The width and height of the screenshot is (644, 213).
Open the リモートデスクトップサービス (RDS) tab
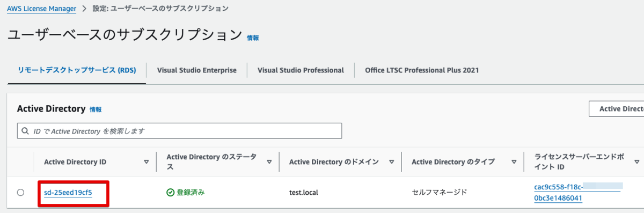77,70
